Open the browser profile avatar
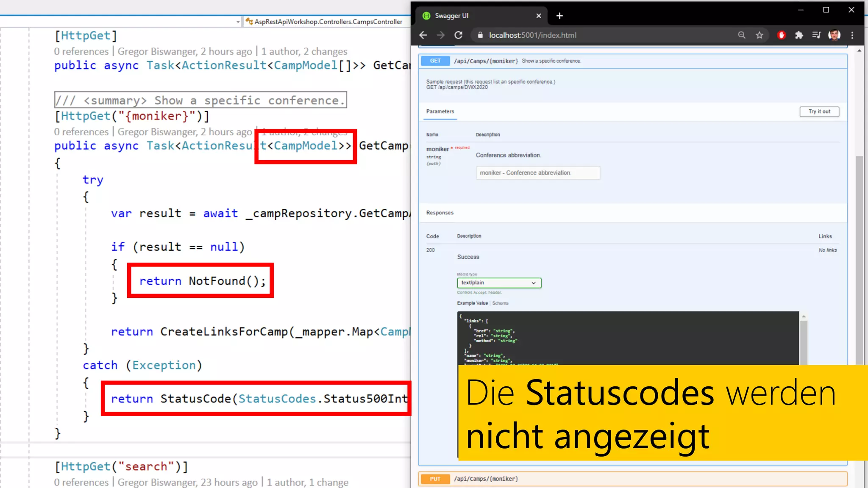 tap(834, 35)
